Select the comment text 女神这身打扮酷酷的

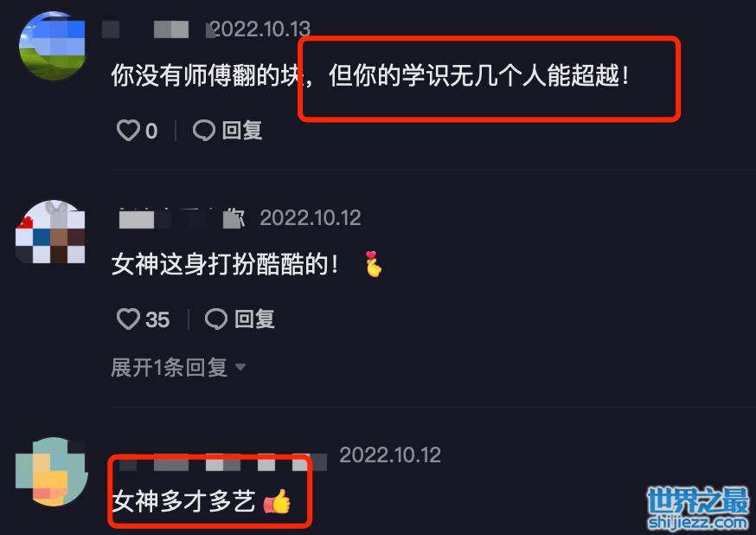click(x=225, y=264)
